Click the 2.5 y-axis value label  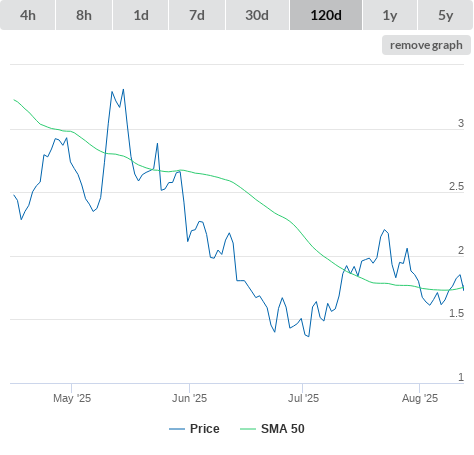(456, 186)
